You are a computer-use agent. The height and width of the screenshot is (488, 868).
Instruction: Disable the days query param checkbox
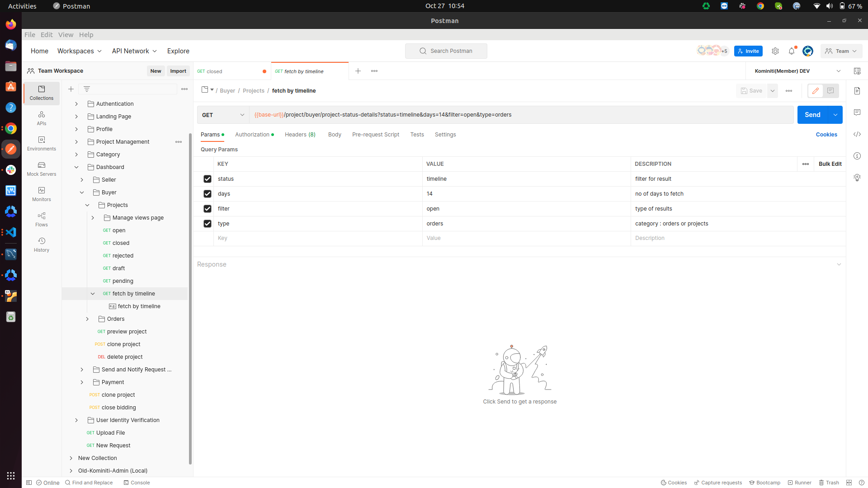click(208, 194)
